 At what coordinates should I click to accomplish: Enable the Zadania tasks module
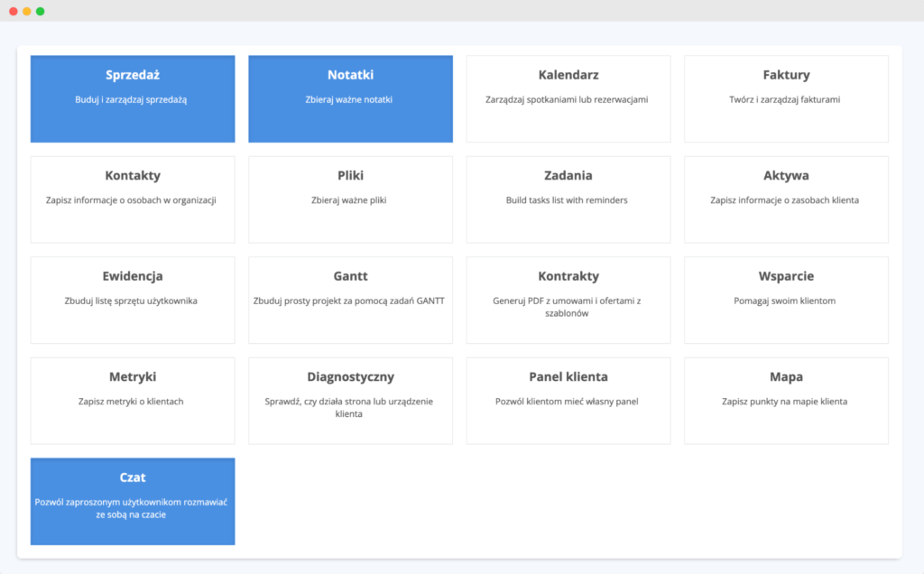coord(568,199)
